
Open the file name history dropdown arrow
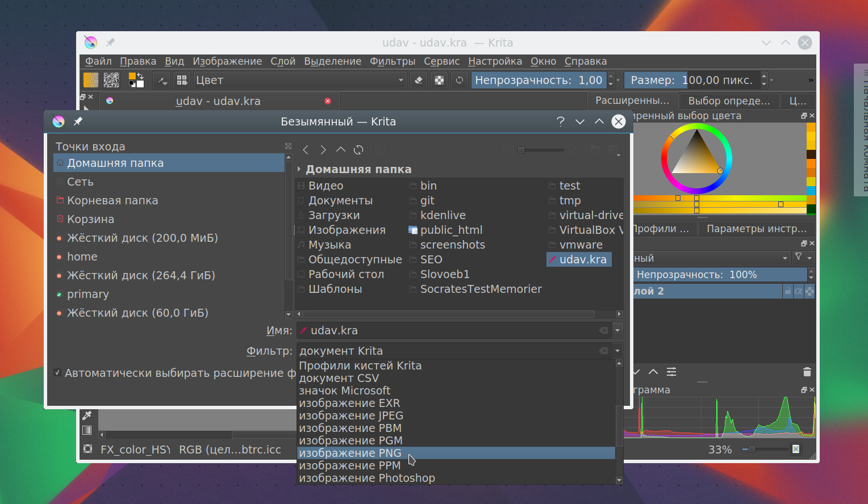(617, 330)
